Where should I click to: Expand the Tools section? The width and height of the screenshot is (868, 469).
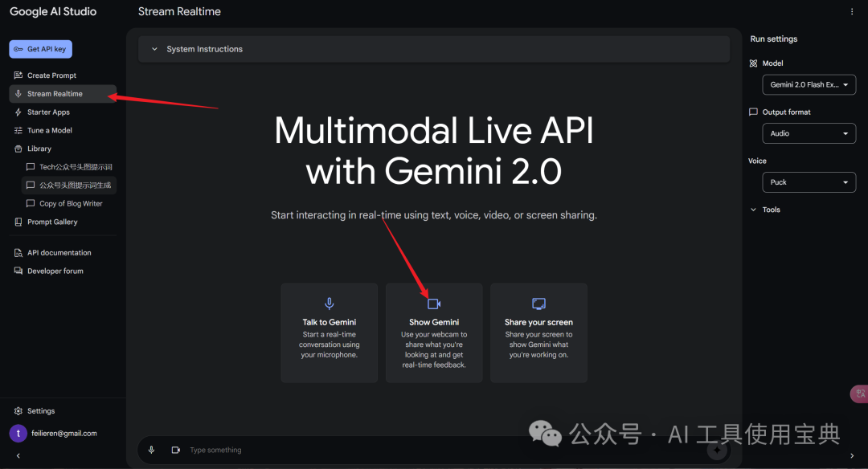(x=764, y=210)
